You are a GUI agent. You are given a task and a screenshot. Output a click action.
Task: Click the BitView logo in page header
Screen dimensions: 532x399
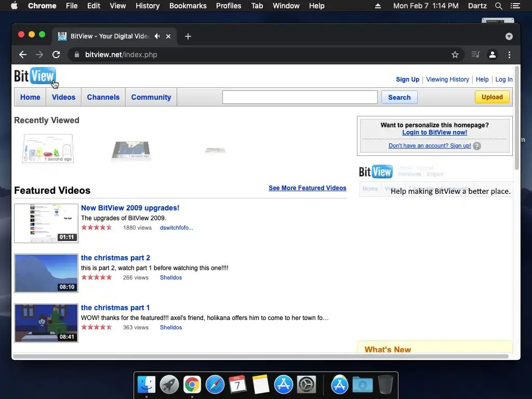[x=35, y=76]
